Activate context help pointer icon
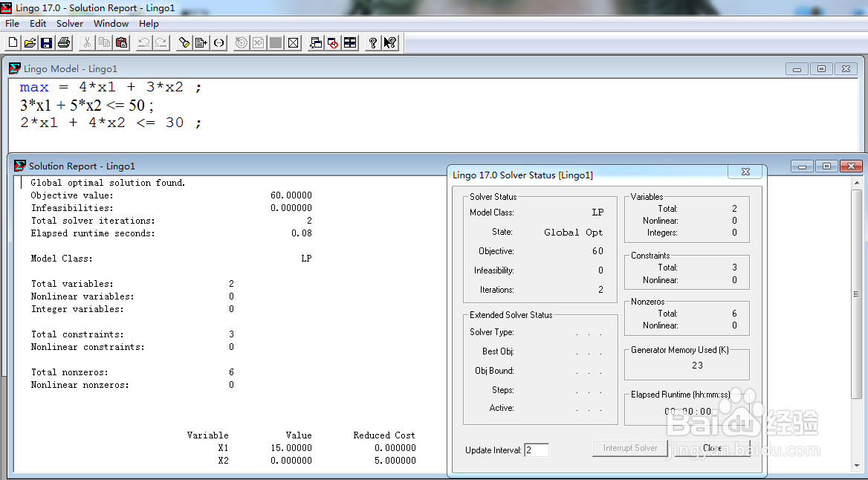 390,42
